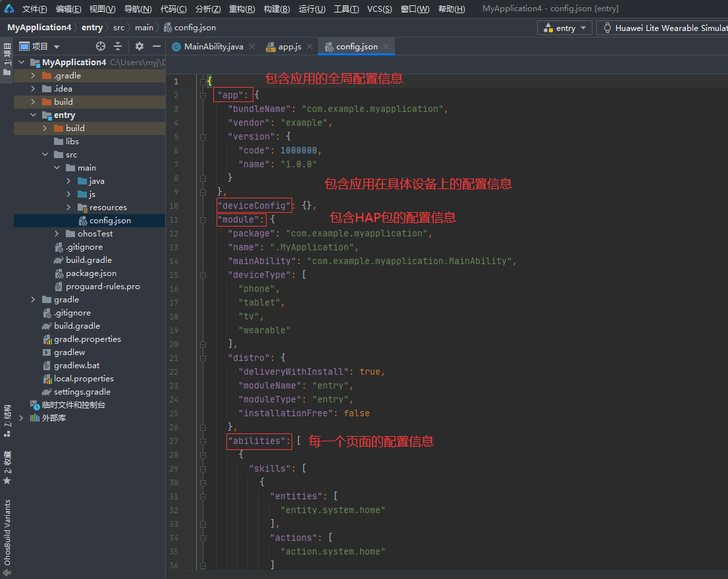Image resolution: width=728 pixels, height=579 pixels.
Task: Fold the "abilities" array on line 27
Action: 203,441
